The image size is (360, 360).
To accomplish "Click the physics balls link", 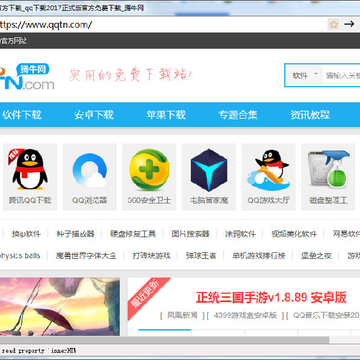I will click(x=20, y=256).
